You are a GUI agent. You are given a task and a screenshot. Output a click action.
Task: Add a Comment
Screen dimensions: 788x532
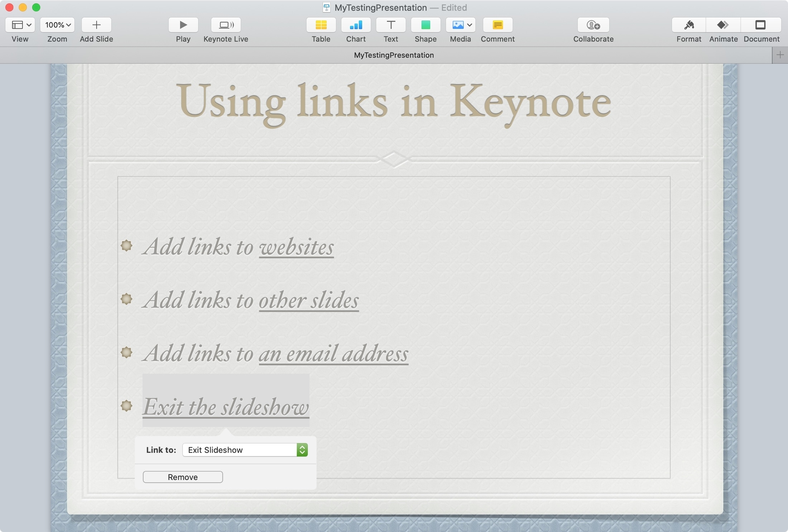click(x=498, y=25)
